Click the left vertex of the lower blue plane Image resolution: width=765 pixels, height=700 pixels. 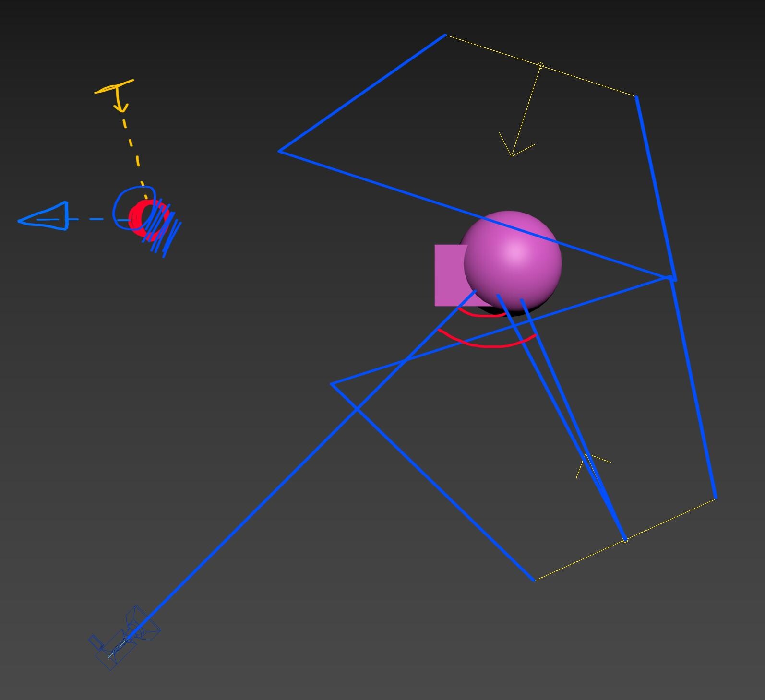coord(331,384)
